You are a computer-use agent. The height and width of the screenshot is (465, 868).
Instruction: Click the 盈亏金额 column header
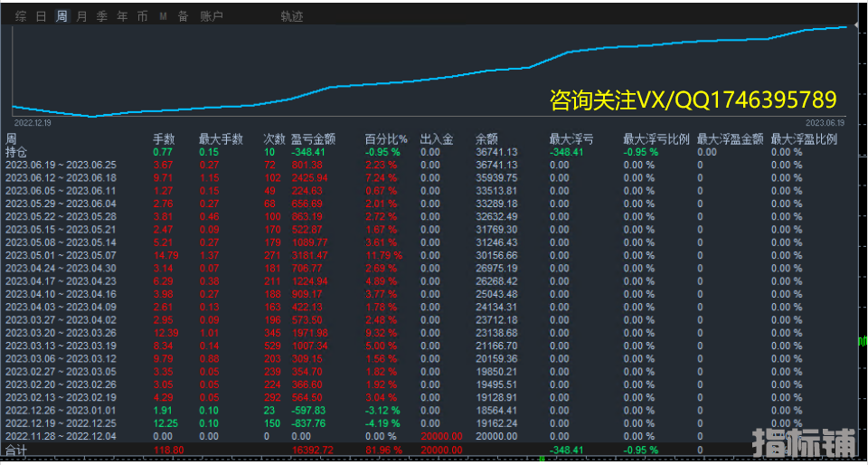[x=313, y=139]
